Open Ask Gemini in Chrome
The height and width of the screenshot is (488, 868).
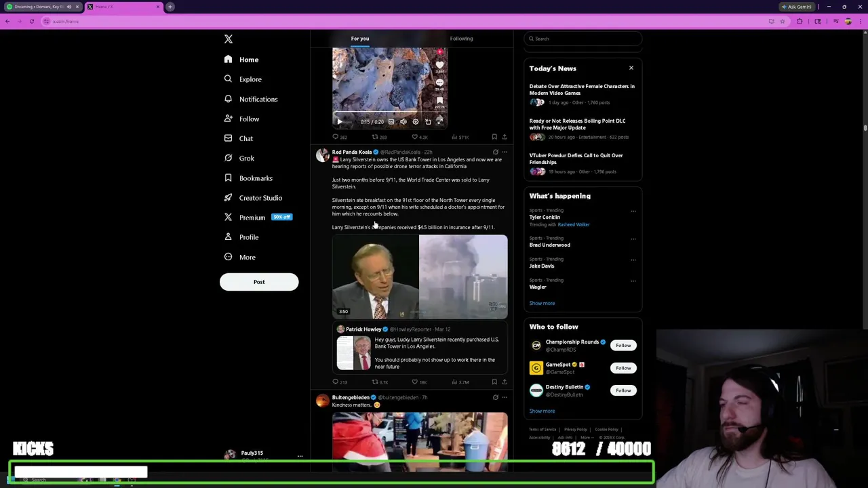(x=796, y=7)
